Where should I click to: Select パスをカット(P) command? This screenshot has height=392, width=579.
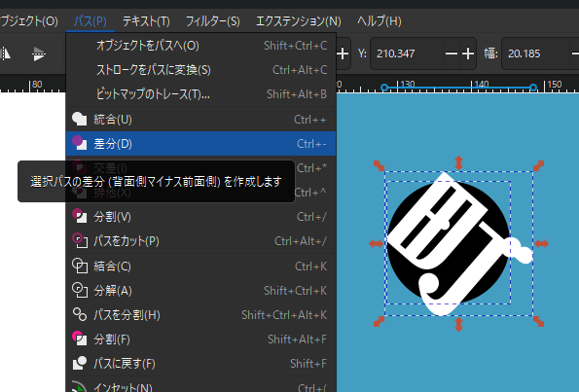[200, 241]
